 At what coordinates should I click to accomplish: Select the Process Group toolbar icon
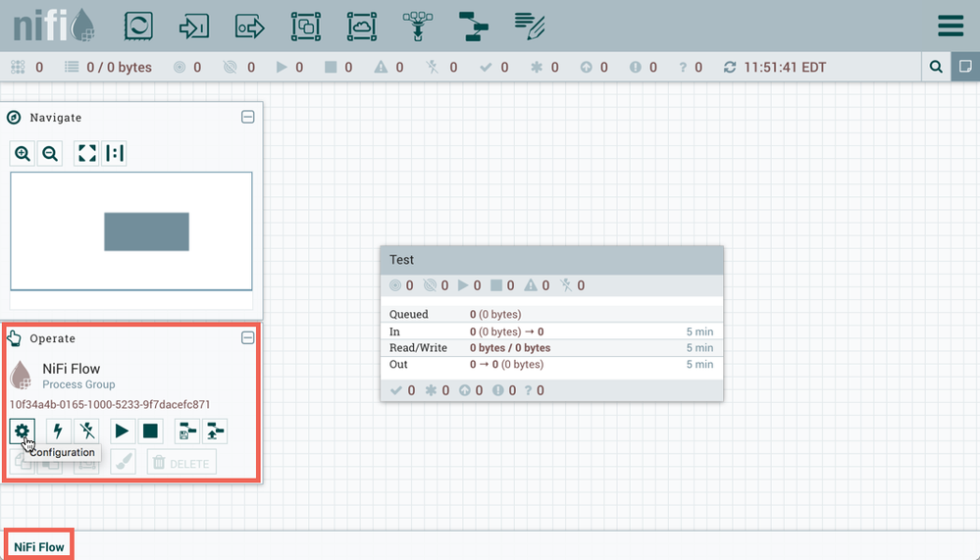[306, 25]
